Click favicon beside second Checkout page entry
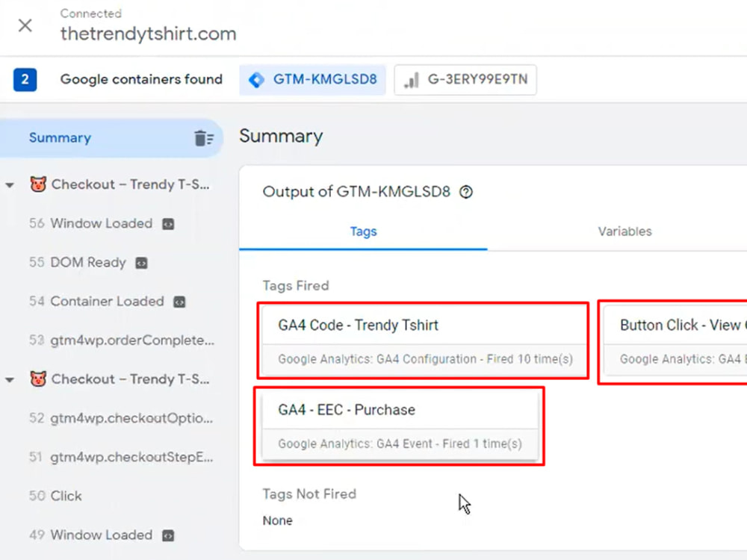747x560 pixels. pos(38,379)
